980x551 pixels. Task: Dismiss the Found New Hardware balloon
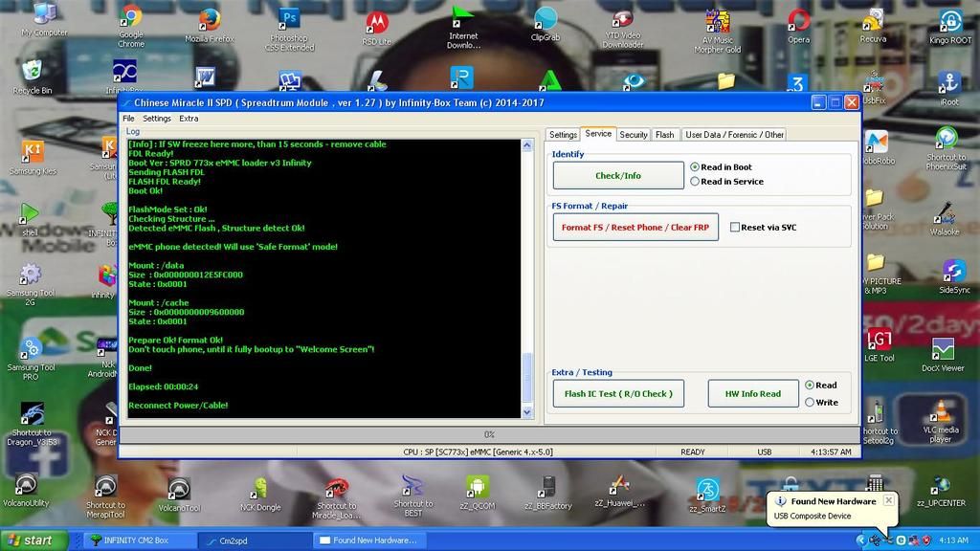[x=888, y=500]
